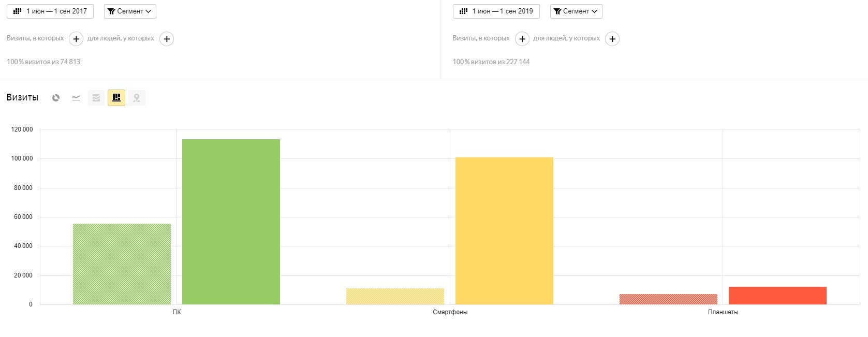
Task: Add people condition for 2017 segment
Action: point(167,39)
